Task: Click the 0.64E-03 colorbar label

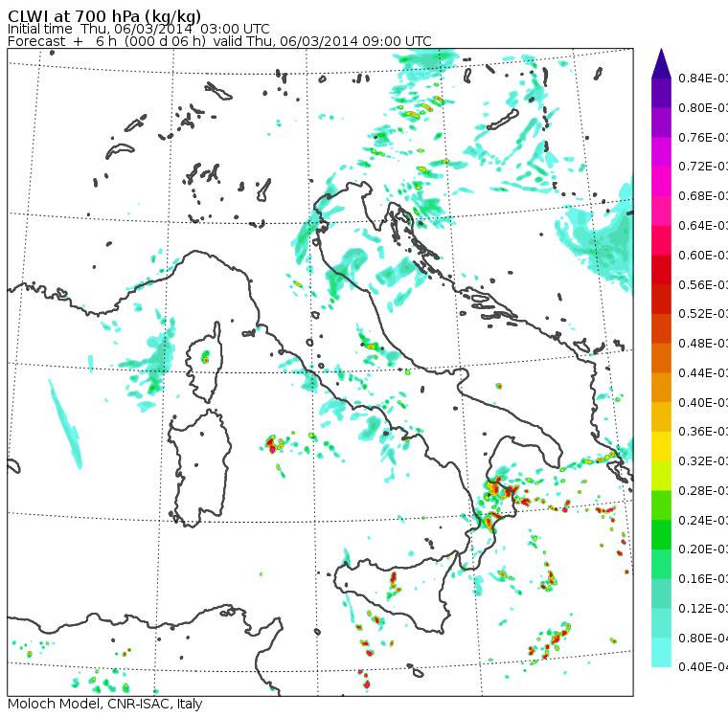Action: (x=703, y=226)
